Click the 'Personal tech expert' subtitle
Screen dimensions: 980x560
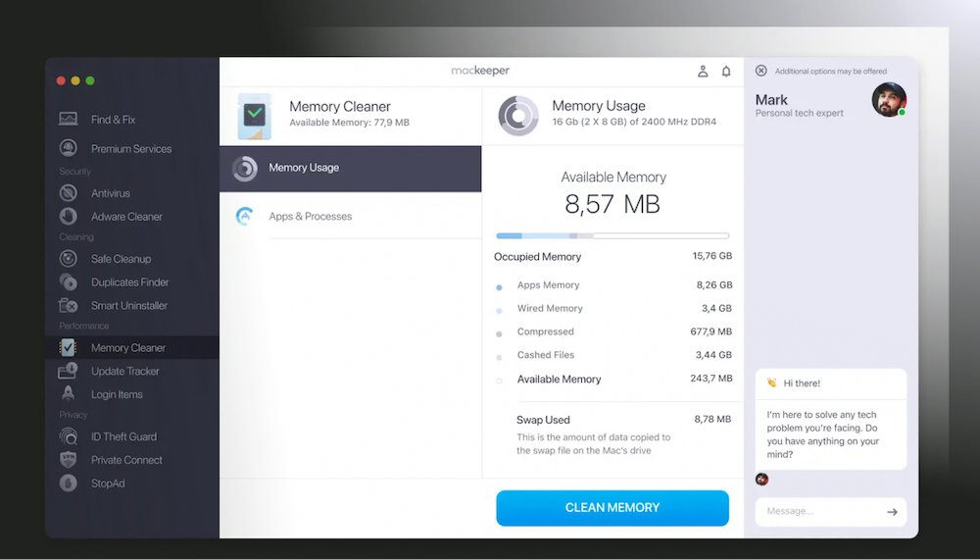(x=800, y=113)
